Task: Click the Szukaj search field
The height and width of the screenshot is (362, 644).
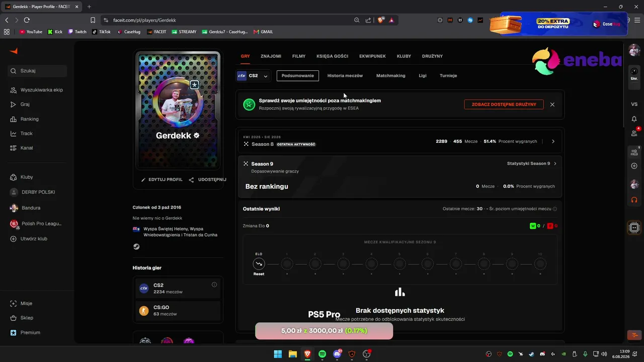Action: click(38, 71)
